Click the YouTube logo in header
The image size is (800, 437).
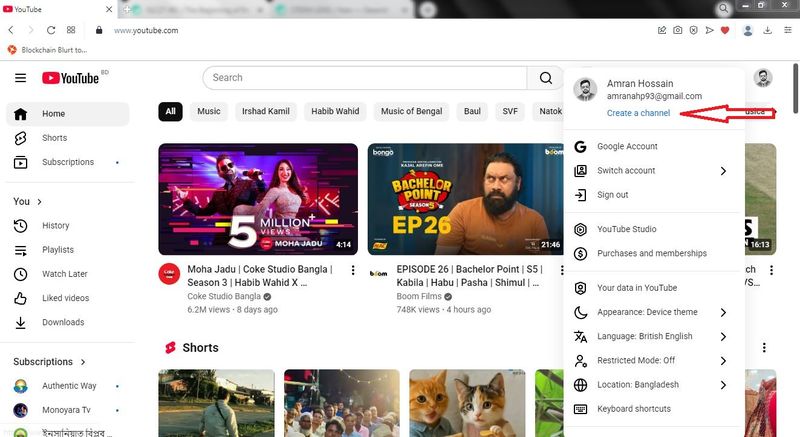(x=70, y=78)
